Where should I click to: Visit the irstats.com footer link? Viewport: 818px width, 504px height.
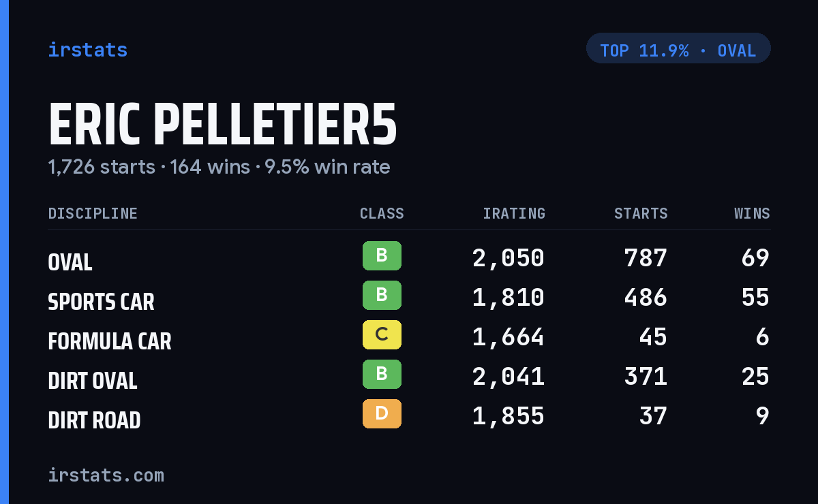(x=106, y=475)
